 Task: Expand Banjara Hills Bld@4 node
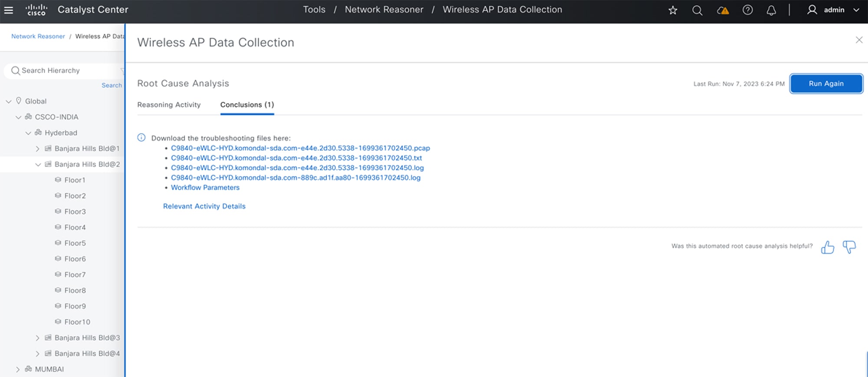click(37, 354)
